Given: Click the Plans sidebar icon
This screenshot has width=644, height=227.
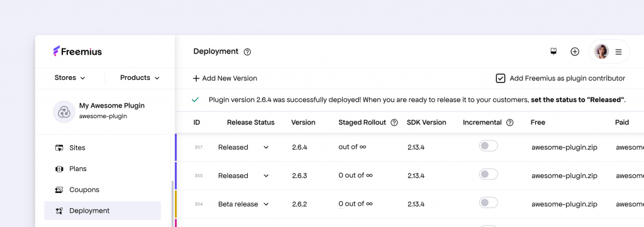Looking at the screenshot, I should (x=59, y=169).
